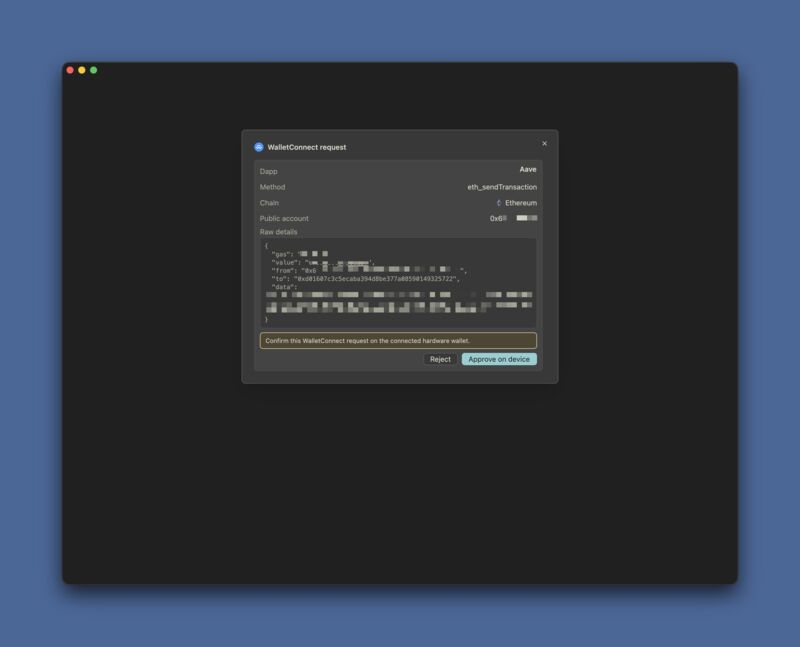Click the Dapp label
This screenshot has width=800, height=647.
(x=268, y=171)
